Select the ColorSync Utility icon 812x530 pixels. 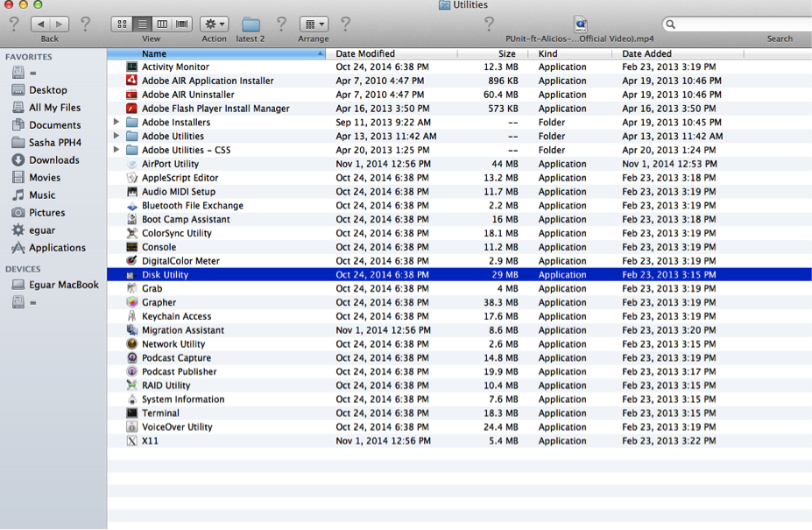[x=132, y=233]
